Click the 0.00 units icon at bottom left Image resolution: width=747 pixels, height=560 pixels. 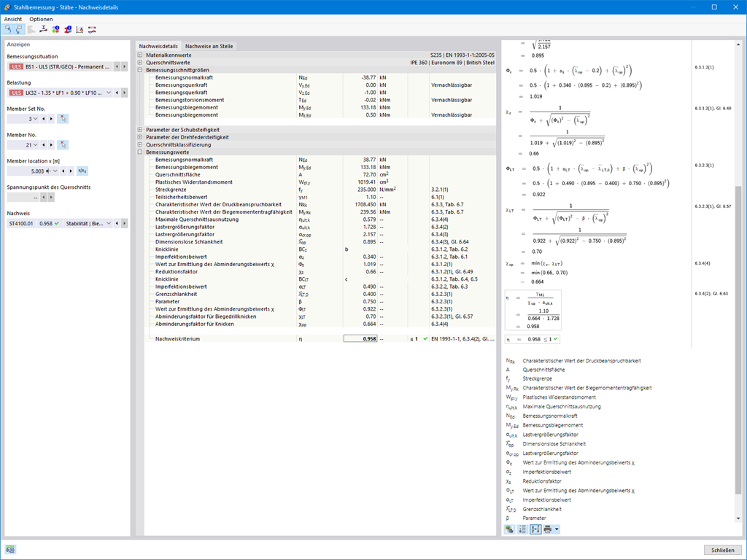(10, 550)
